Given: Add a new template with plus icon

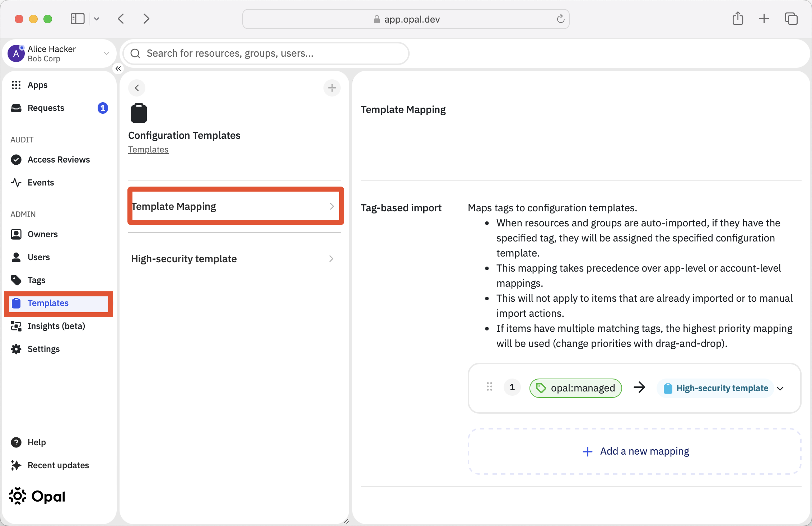Looking at the screenshot, I should [x=332, y=88].
